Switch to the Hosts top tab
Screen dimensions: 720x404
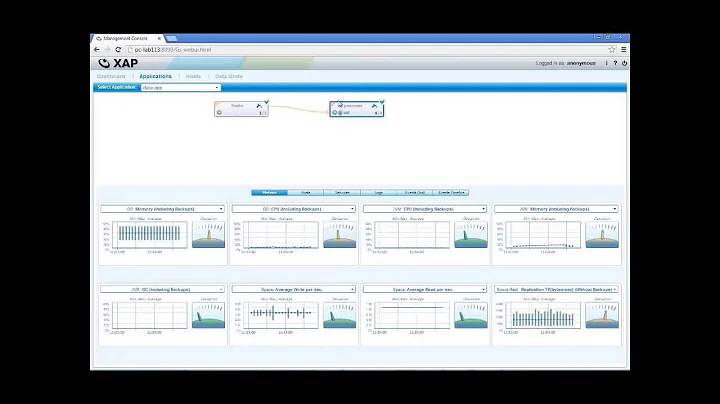coord(193,76)
